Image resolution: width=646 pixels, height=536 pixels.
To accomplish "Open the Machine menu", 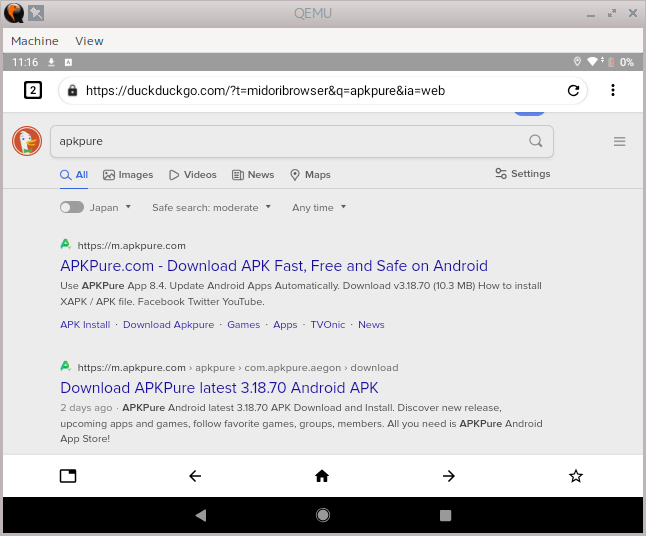I will (35, 41).
